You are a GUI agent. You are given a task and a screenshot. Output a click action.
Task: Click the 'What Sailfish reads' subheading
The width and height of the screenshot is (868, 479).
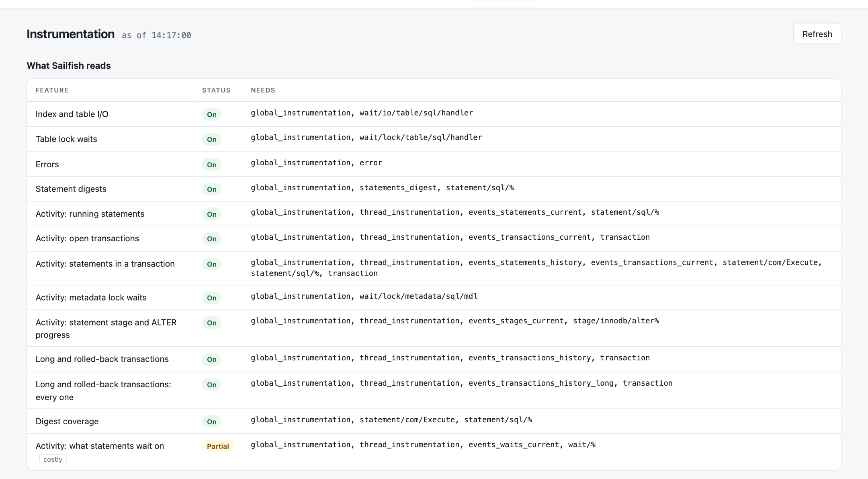coord(69,66)
